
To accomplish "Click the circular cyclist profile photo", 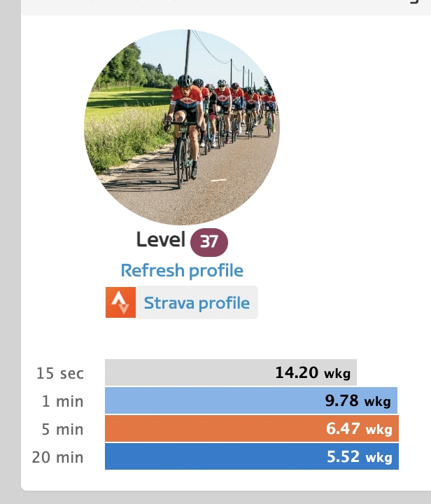I will click(182, 127).
